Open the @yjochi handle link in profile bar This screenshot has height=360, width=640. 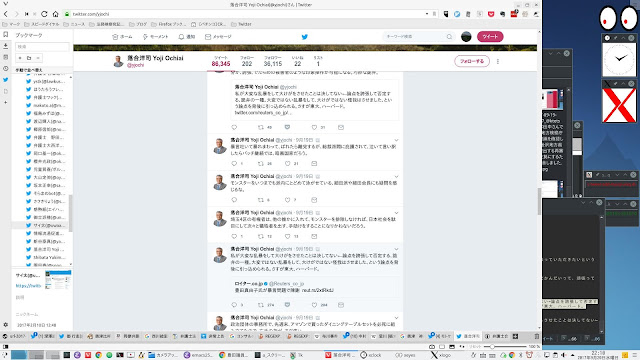[x=136, y=65]
